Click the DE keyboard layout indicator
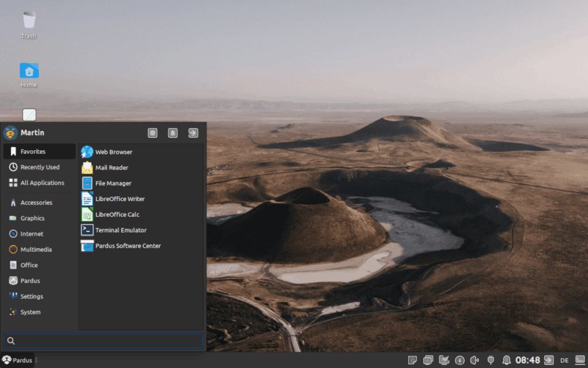This screenshot has width=588, height=368. click(x=564, y=361)
